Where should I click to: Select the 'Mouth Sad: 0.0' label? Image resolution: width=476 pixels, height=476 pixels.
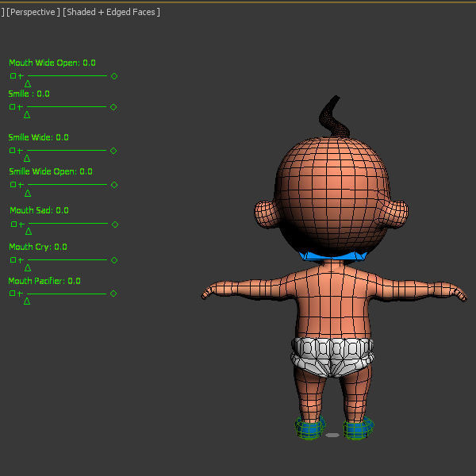coord(39,210)
